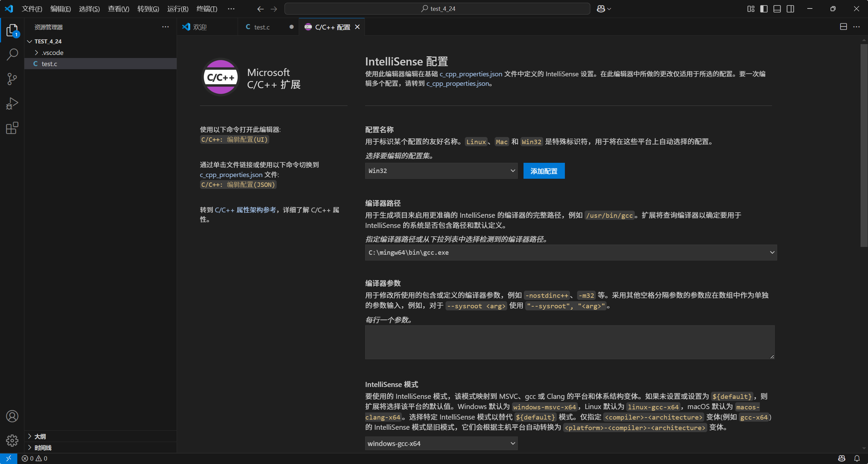Open the C/C++ 属性架构参考 link
The width and height of the screenshot is (868, 464).
(x=245, y=210)
